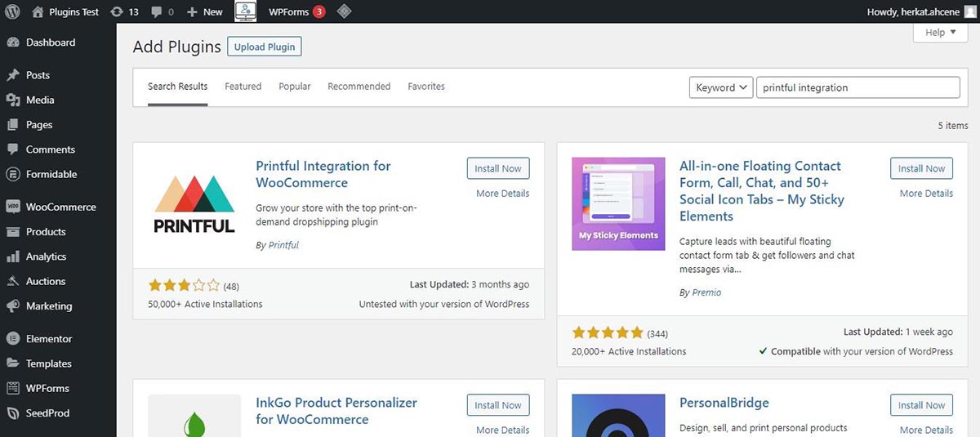Click the Marketing megaphone icon
Viewport: 980px width, 437px height.
pos(12,306)
